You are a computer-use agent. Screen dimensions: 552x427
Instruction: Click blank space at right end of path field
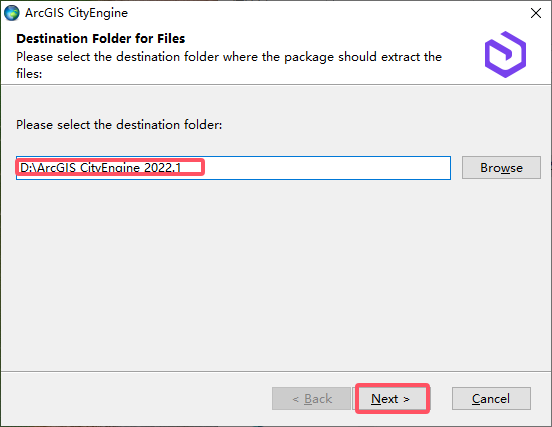click(326, 168)
